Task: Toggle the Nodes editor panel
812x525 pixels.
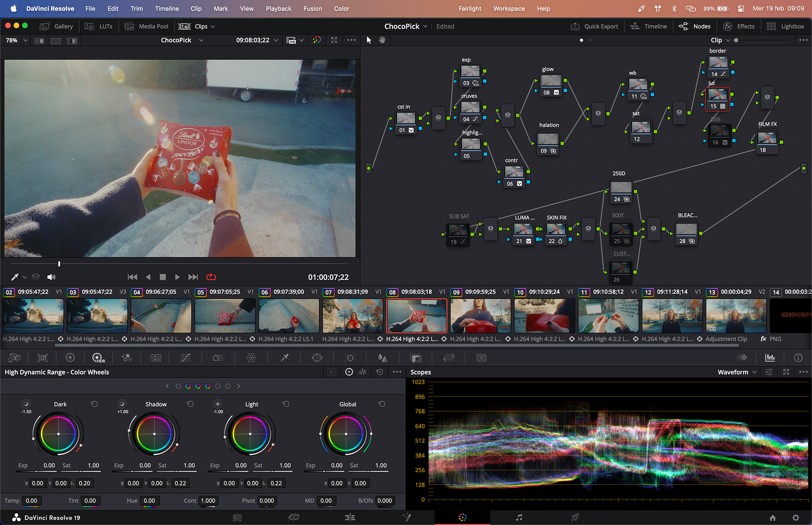Action: point(694,26)
